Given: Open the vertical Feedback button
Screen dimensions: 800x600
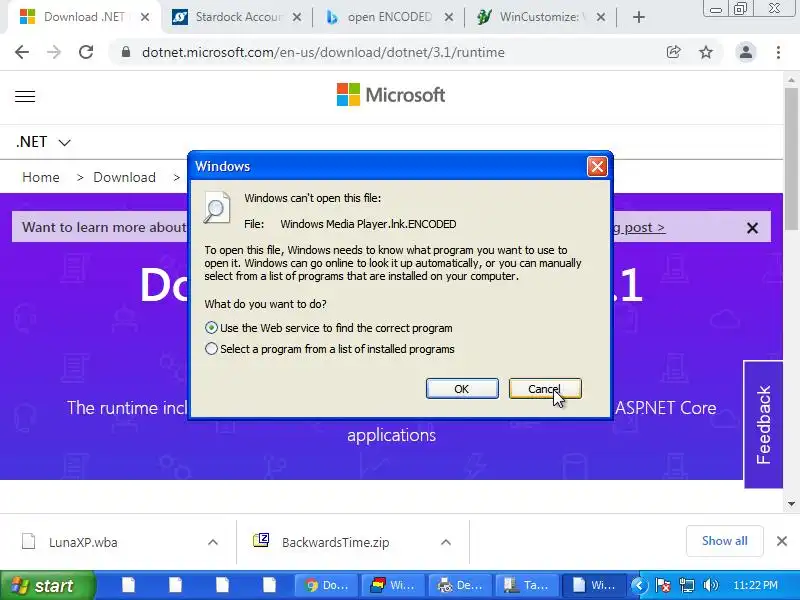Looking at the screenshot, I should point(763,424).
